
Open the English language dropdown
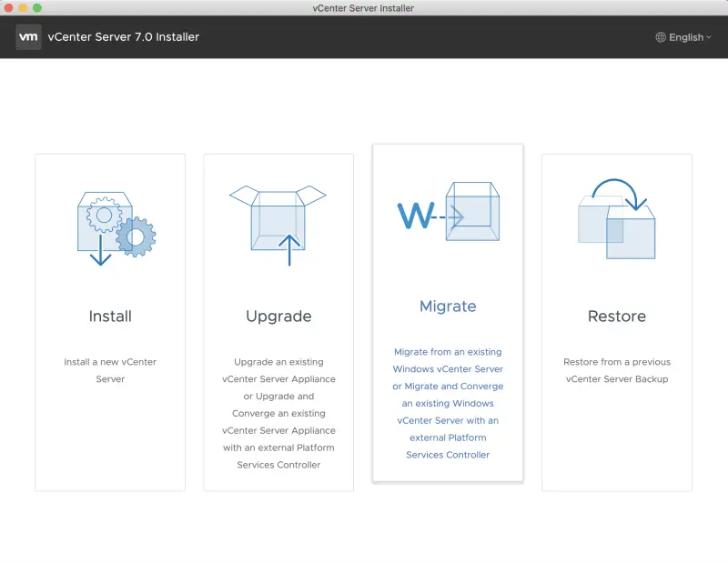click(x=684, y=37)
